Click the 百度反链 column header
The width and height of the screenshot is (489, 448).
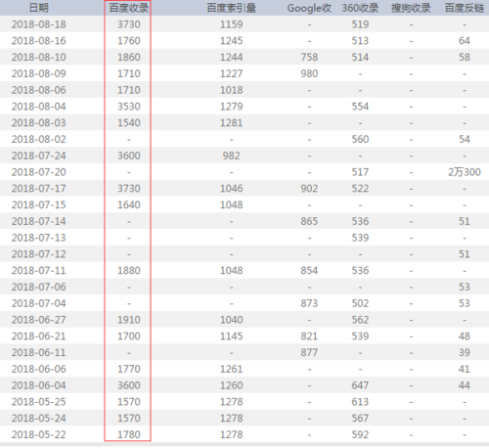[465, 8]
